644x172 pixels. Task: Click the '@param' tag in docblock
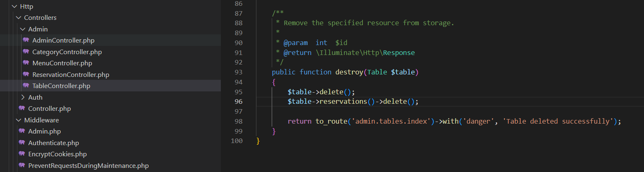pos(296,43)
